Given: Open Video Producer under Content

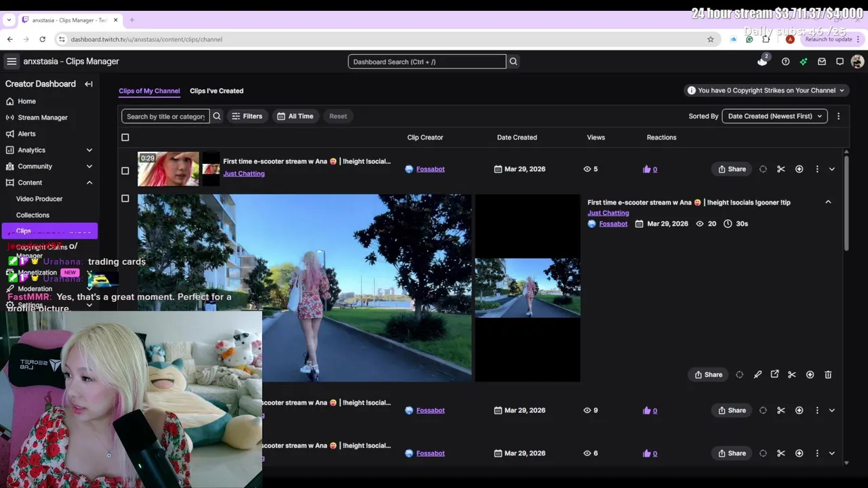Looking at the screenshot, I should (x=39, y=199).
